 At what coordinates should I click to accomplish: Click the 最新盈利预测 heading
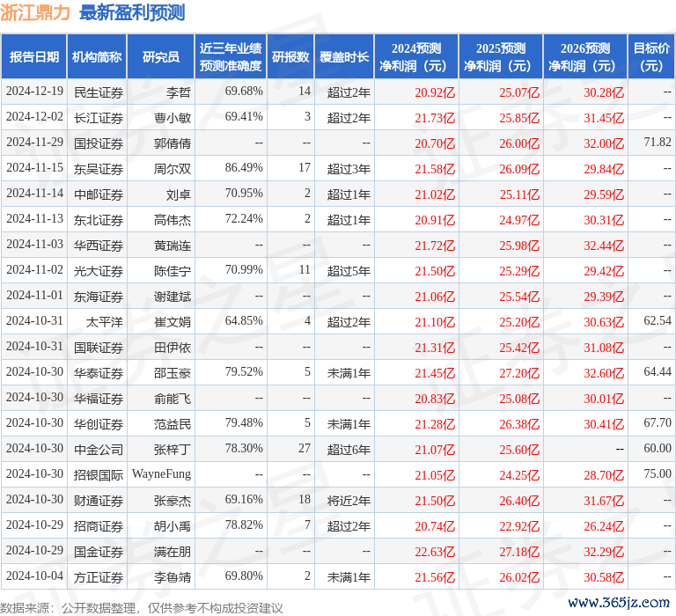point(132,13)
